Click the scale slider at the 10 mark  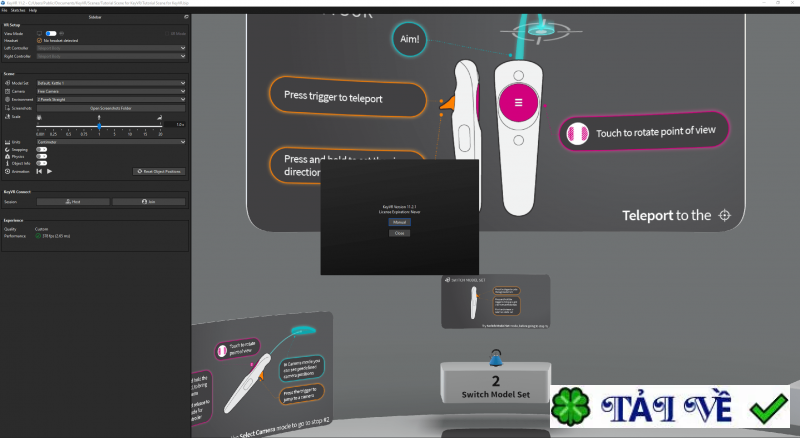130,126
